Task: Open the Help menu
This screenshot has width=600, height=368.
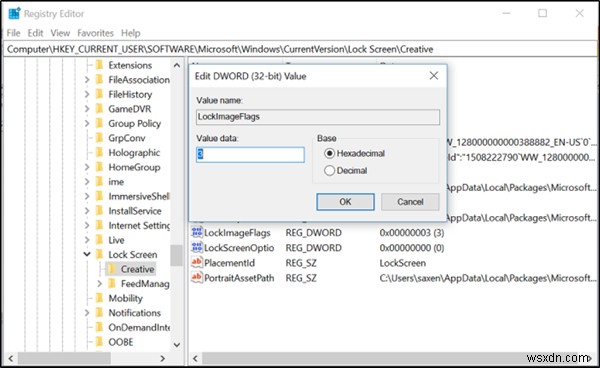Action: coord(130,33)
